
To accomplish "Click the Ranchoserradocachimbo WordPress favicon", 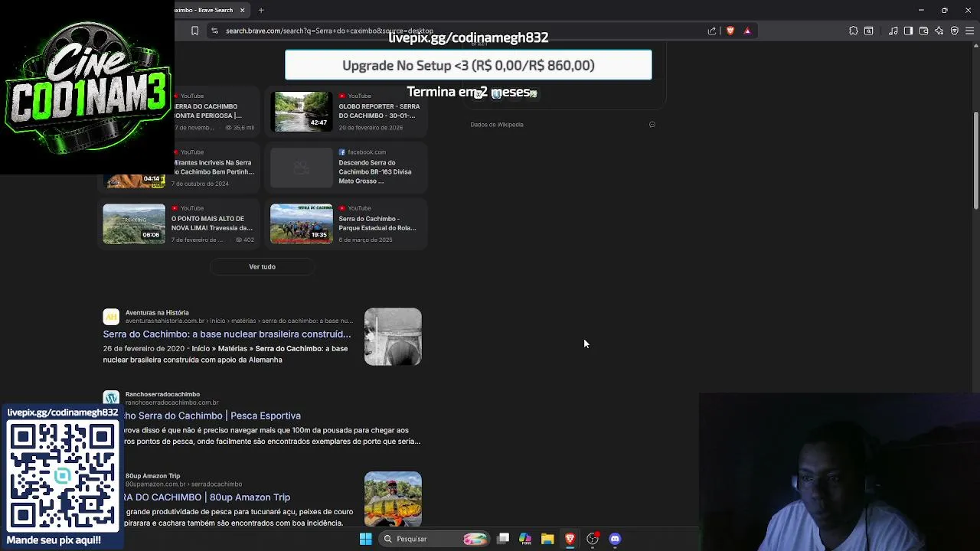I will tap(112, 398).
